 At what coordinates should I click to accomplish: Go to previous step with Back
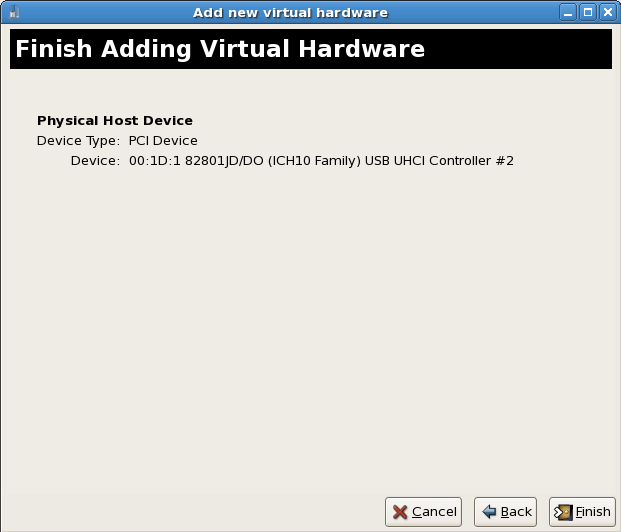tap(505, 512)
